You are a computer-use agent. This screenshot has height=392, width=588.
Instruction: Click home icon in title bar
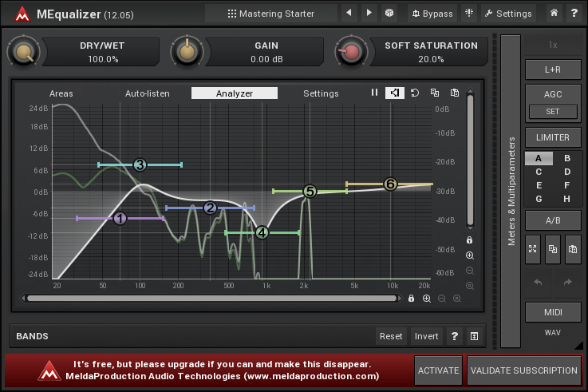pos(554,13)
